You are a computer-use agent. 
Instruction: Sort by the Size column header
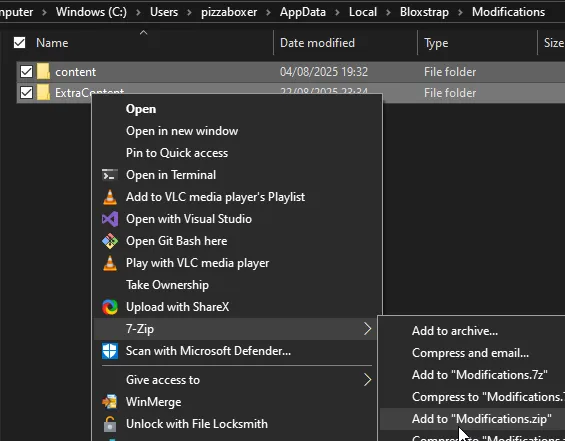coord(554,43)
